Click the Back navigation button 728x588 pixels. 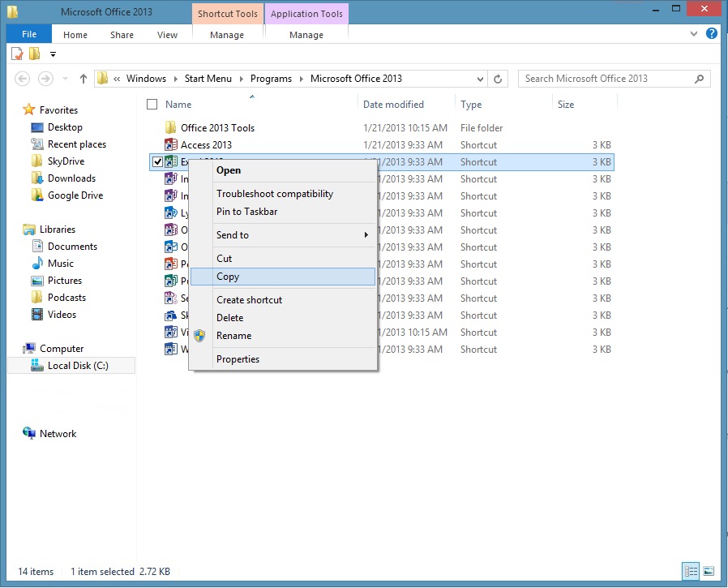(x=22, y=78)
